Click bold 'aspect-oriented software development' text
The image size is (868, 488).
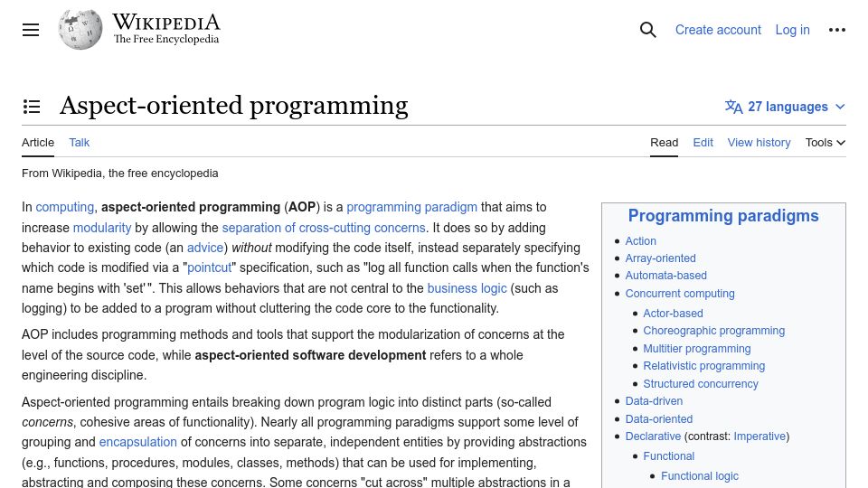[310, 354]
